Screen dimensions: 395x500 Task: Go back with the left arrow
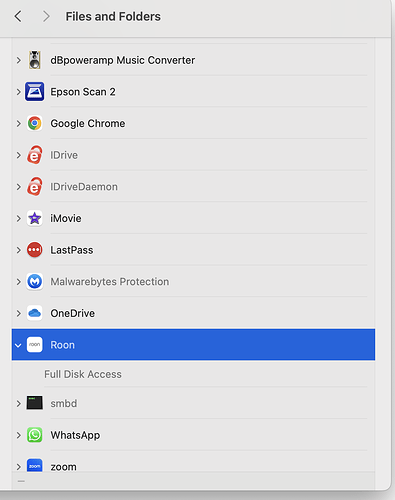pyautogui.click(x=18, y=16)
